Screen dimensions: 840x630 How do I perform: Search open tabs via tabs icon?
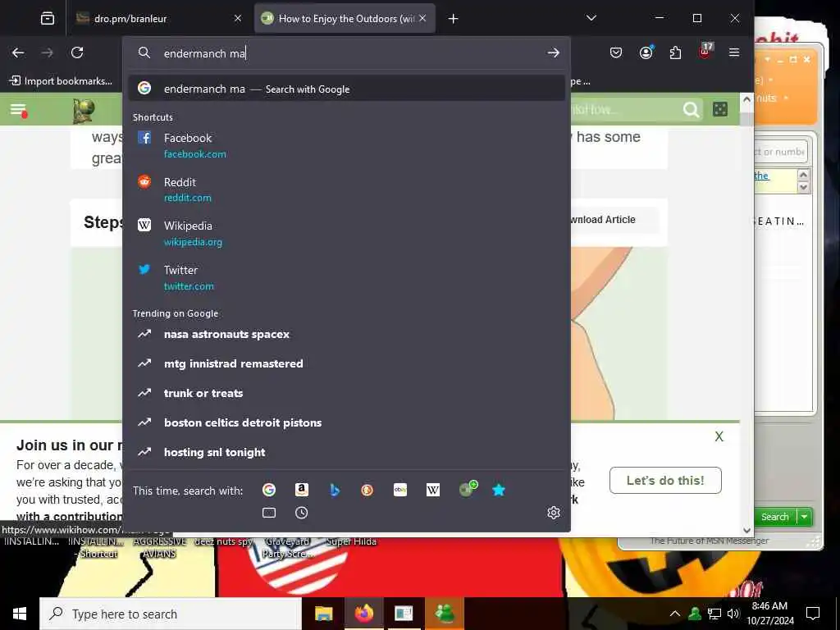click(269, 513)
